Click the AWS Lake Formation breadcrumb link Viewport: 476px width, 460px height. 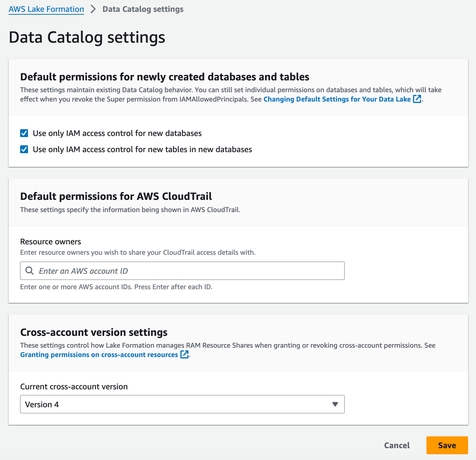[46, 9]
